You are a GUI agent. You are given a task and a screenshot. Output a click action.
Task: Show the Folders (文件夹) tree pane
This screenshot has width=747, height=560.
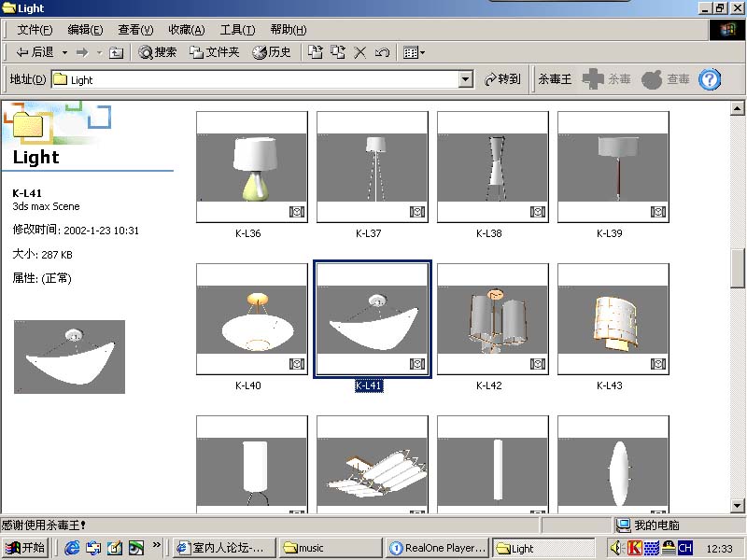click(x=214, y=53)
